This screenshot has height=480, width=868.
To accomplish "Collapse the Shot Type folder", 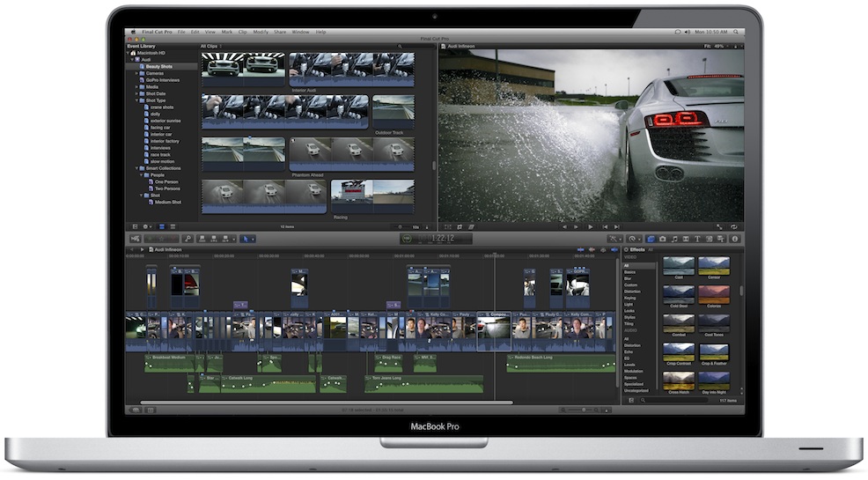I will tap(136, 100).
